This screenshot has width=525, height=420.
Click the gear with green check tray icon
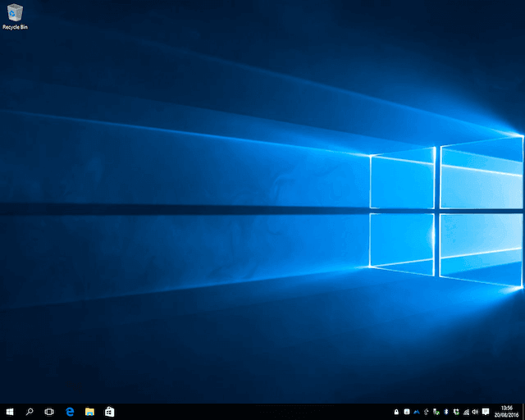[456, 412]
